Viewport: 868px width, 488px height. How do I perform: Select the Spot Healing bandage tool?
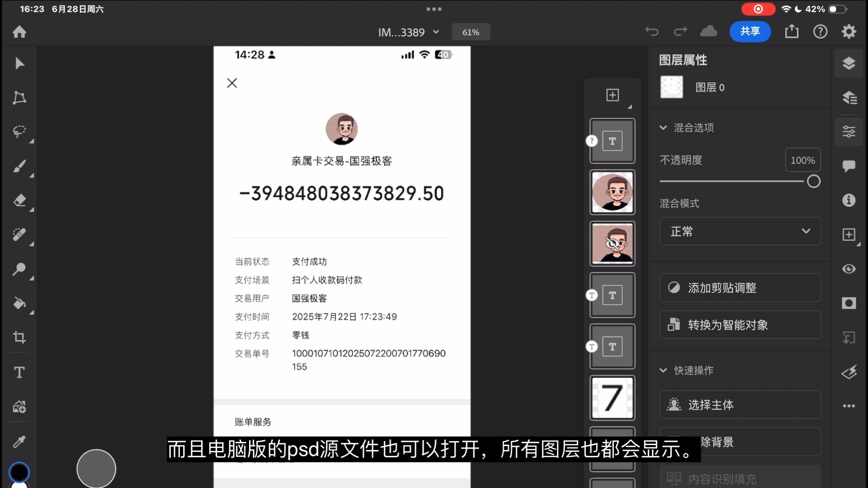(x=19, y=235)
